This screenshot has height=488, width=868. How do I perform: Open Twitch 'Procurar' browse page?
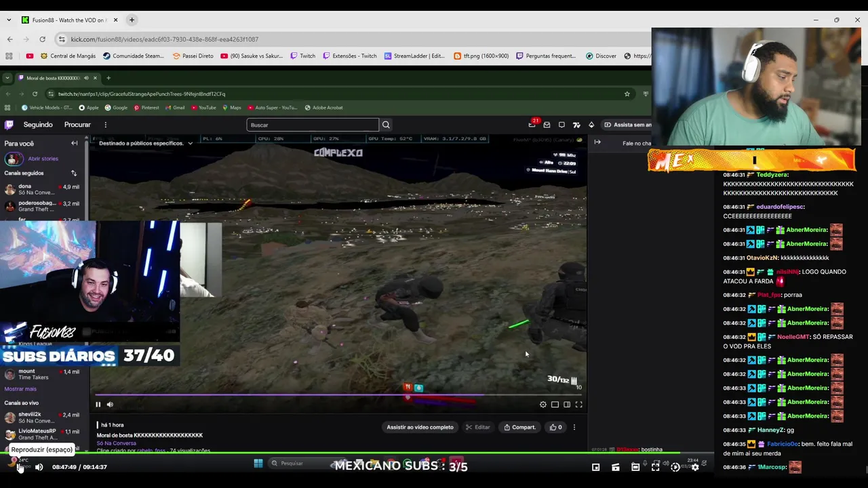pos(77,125)
